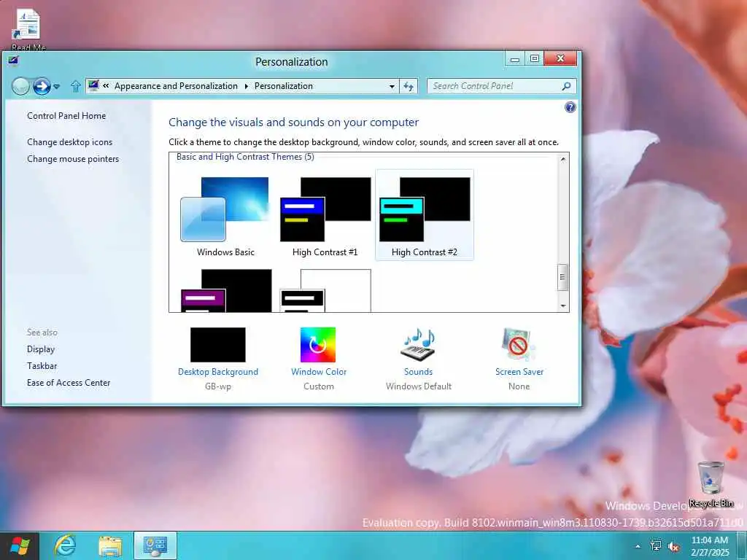Open the Display link under See also
Screen dimensions: 747x560
[41, 349]
